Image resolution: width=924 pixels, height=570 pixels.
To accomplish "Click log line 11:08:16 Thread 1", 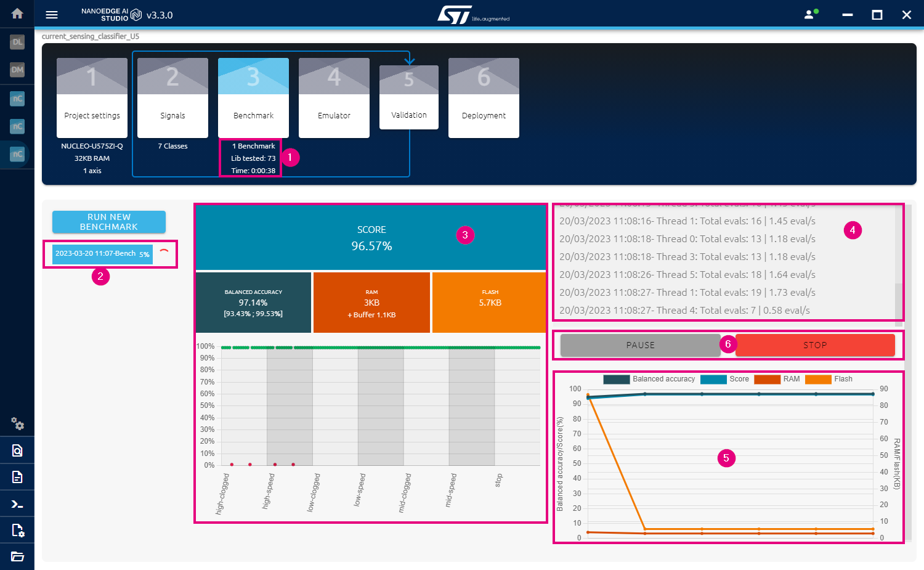I will click(x=687, y=221).
